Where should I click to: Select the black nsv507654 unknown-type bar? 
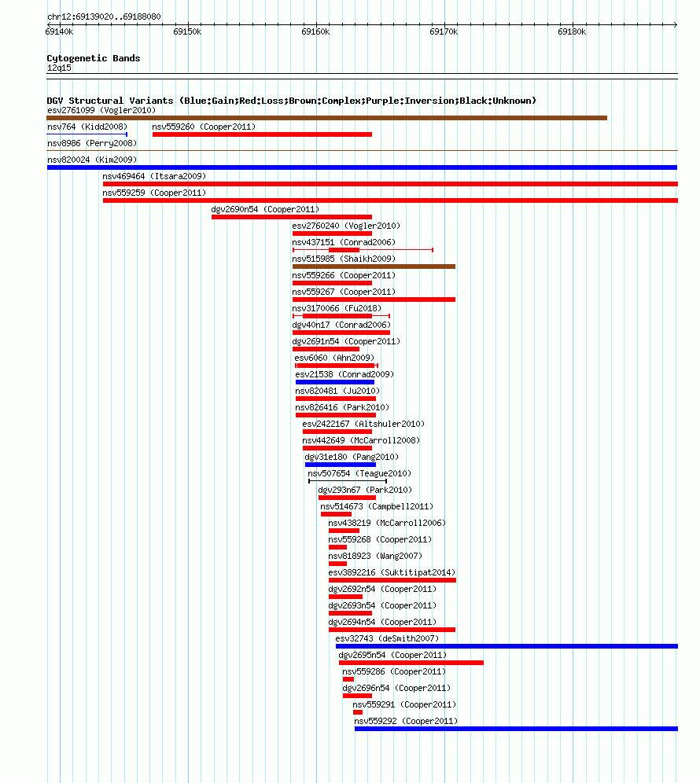coord(348,481)
